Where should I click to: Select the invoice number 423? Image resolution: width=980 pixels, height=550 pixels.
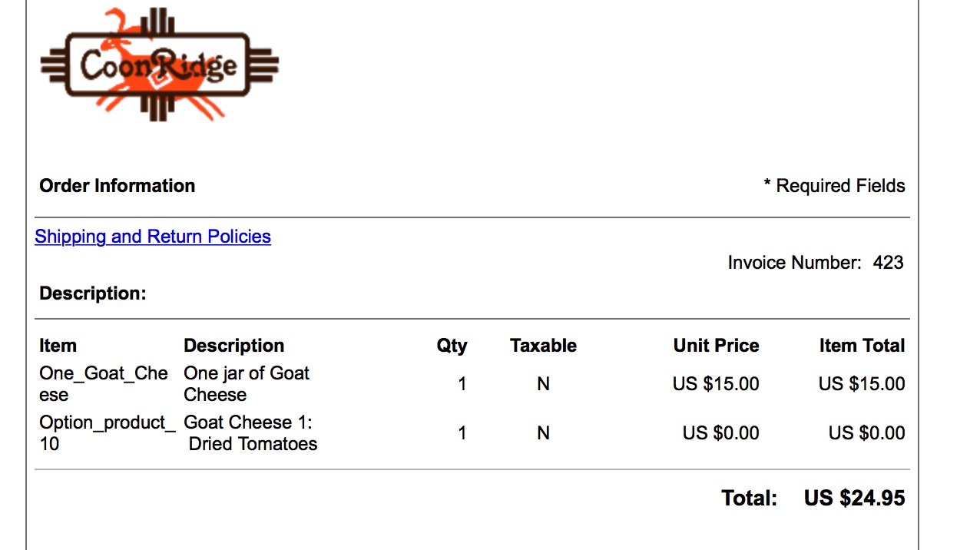point(888,263)
